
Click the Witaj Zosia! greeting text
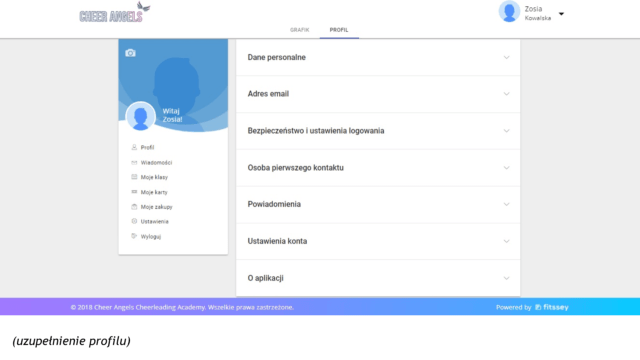pos(172,115)
